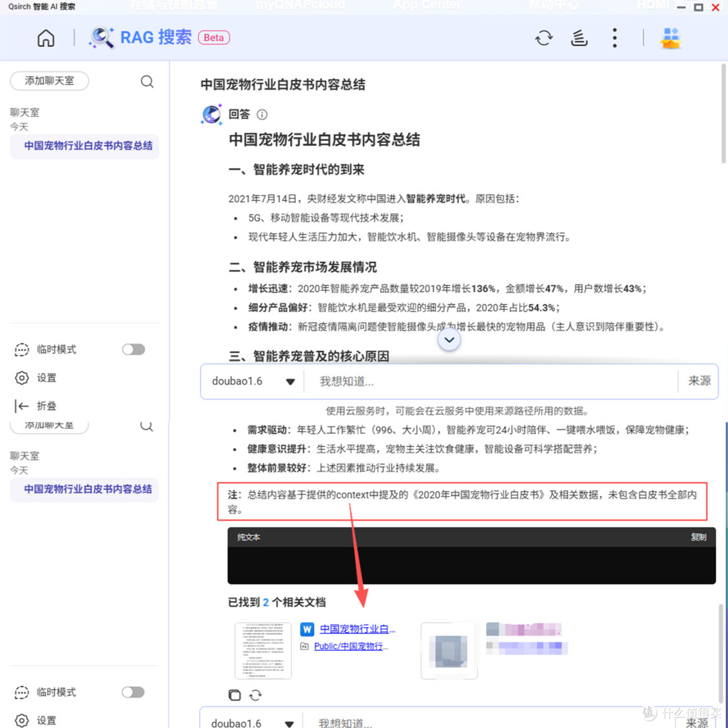The height and width of the screenshot is (728, 728).
Task: Click the 临时模式 bubble icon above 折叠
Action: [22, 350]
